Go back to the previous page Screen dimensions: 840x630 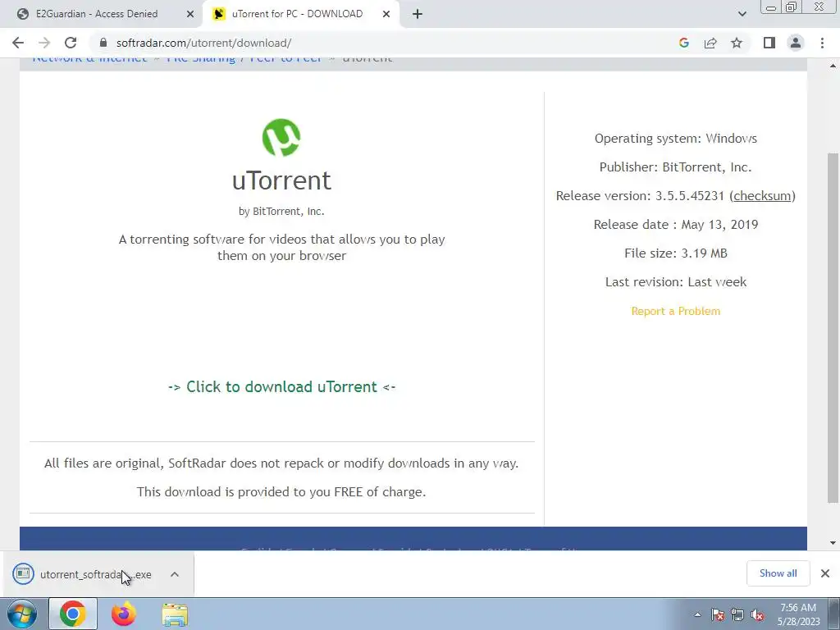pos(18,43)
